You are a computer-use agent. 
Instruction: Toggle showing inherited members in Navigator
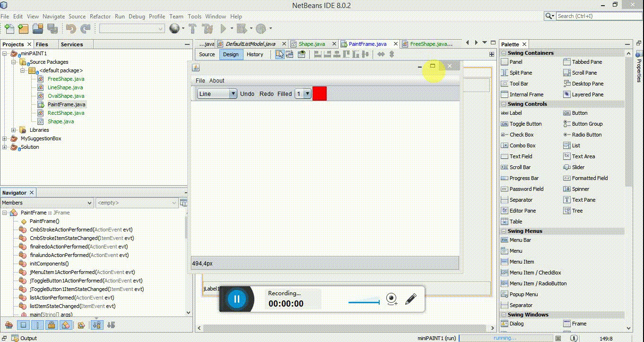(9, 325)
